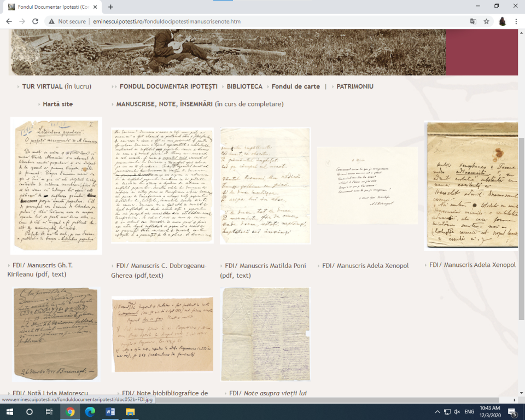The width and height of the screenshot is (525, 420).
Task: Open the TUR VIRTUAL link
Action: (43, 86)
